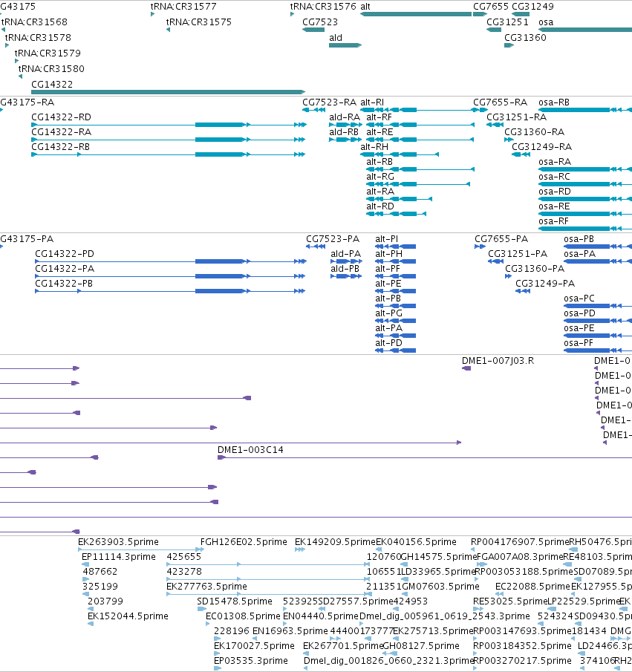Select the osa-RC transcript label
This screenshot has height=672, width=632.
555,177
